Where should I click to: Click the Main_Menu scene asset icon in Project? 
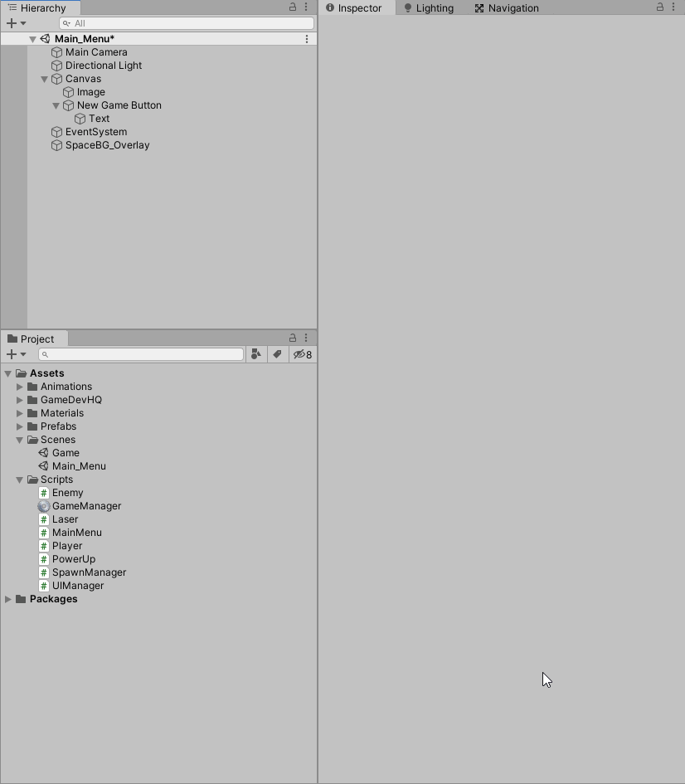[44, 466]
